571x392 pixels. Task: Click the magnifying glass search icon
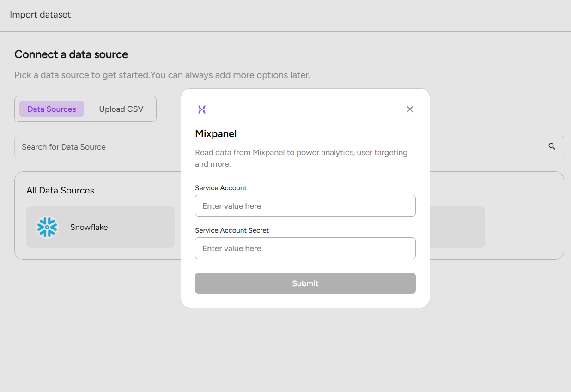552,146
